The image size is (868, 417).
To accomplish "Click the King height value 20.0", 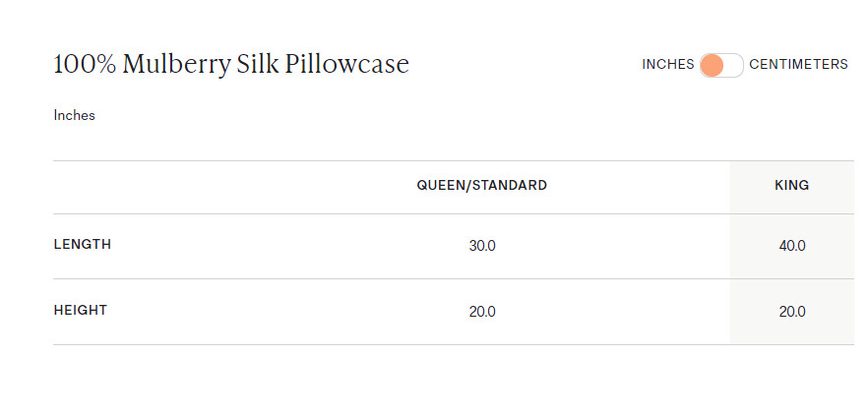I will click(x=791, y=312).
